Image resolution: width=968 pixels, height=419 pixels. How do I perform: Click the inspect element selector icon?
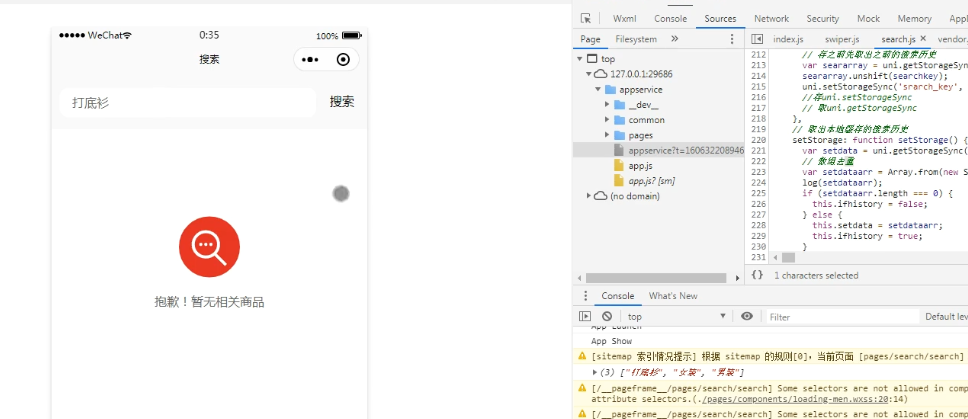586,19
